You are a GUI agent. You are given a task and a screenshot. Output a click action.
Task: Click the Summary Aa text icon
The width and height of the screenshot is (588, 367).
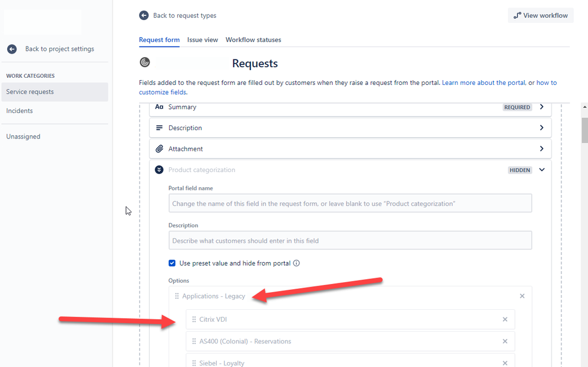(159, 107)
